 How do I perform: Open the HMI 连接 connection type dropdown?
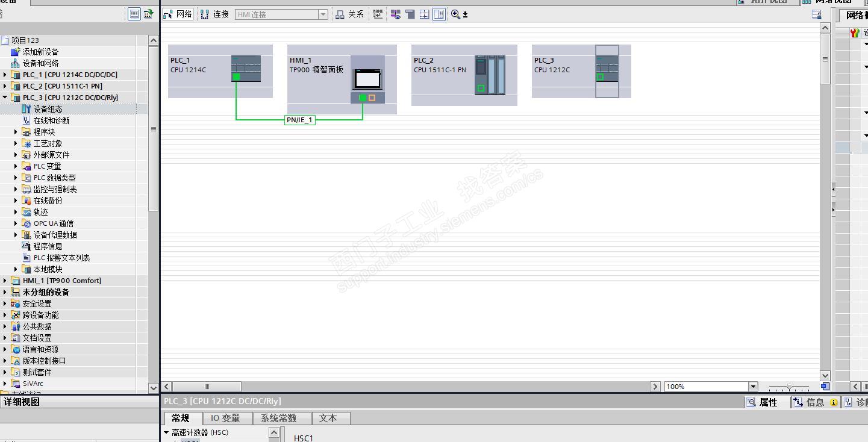pyautogui.click(x=323, y=14)
